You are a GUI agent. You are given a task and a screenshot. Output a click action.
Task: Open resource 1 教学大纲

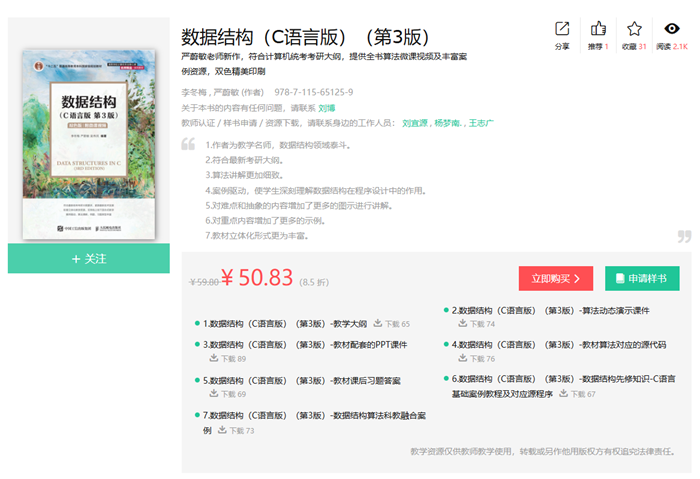[x=285, y=324]
